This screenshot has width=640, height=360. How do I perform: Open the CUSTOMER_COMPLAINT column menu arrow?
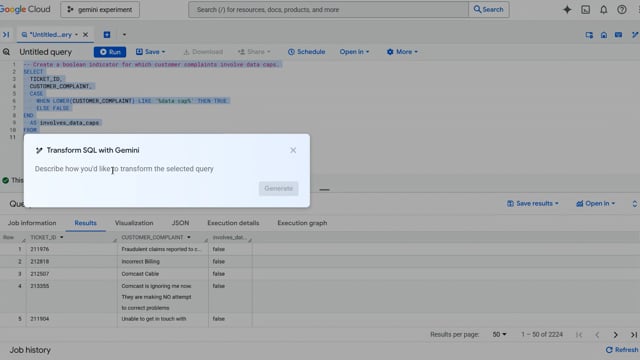pos(189,237)
